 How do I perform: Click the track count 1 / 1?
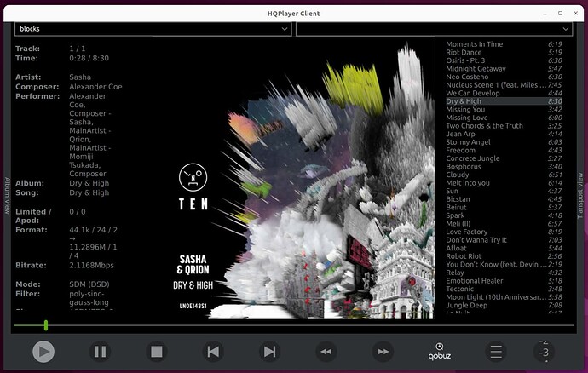[78, 49]
